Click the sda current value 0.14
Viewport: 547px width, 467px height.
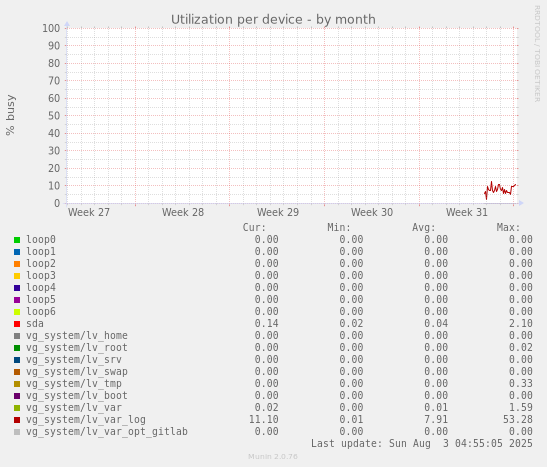[267, 324]
